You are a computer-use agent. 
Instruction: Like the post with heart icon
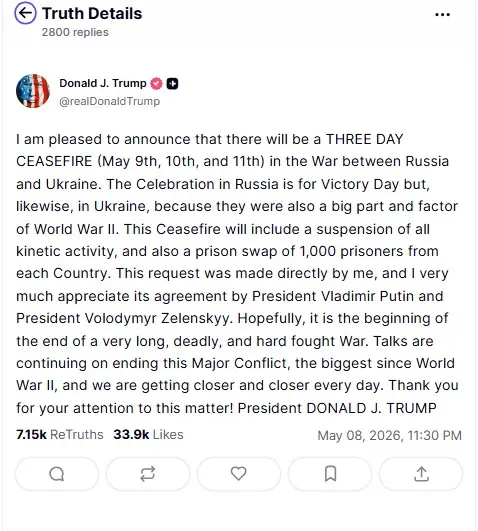pyautogui.click(x=238, y=474)
